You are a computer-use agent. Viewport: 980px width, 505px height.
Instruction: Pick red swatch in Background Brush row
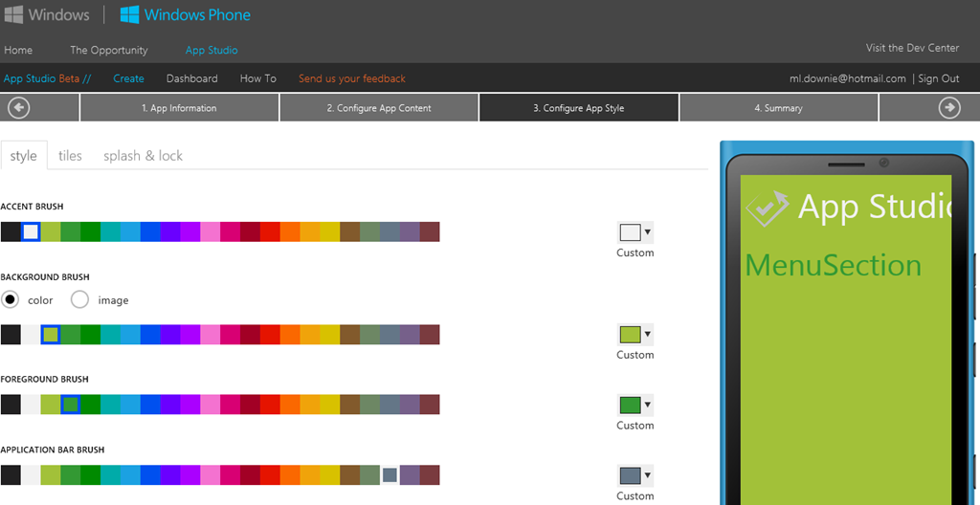click(270, 335)
